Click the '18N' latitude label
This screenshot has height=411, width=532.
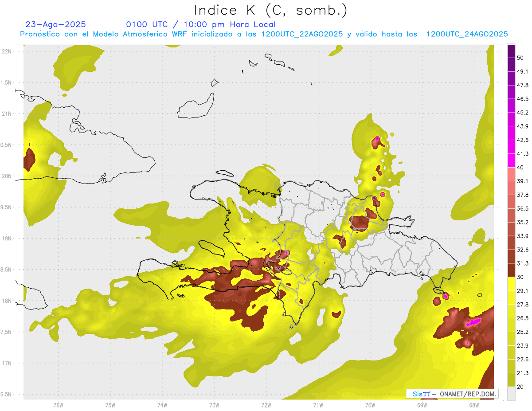coord(7,301)
